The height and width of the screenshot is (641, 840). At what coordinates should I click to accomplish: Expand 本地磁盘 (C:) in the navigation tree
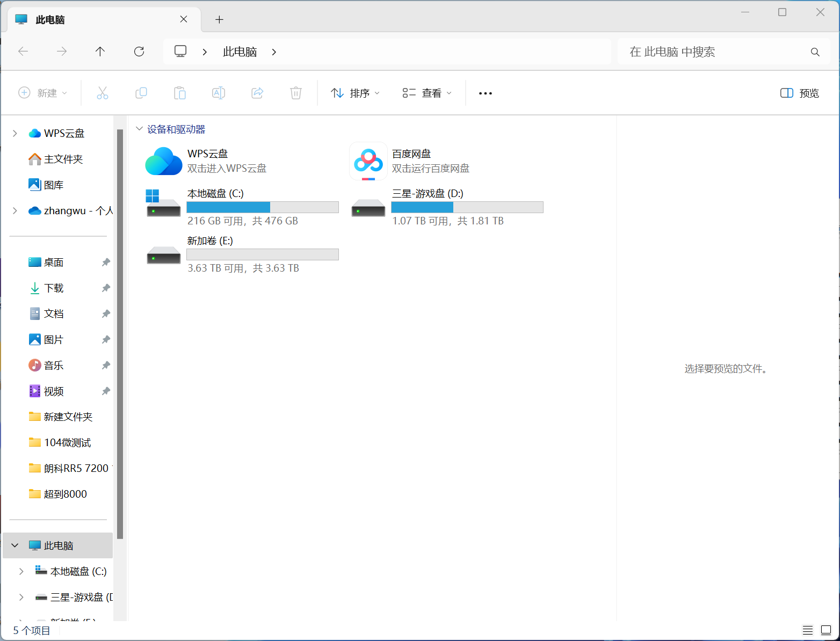pyautogui.click(x=21, y=571)
